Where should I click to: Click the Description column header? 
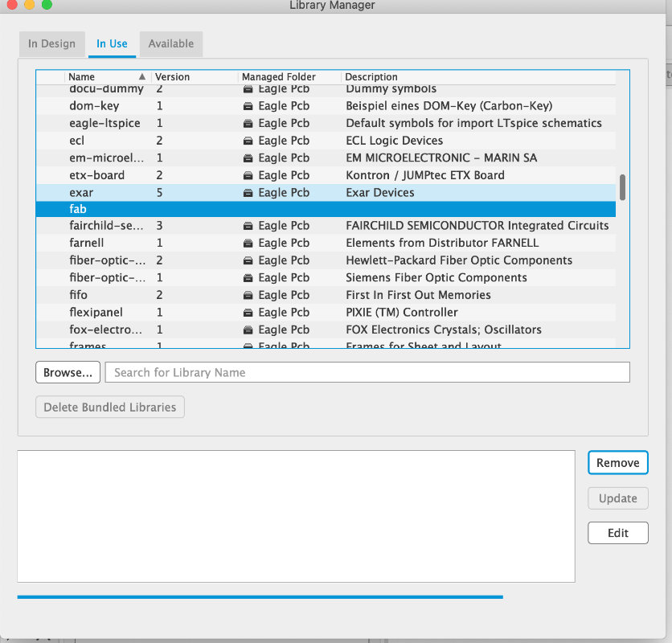coord(479,76)
